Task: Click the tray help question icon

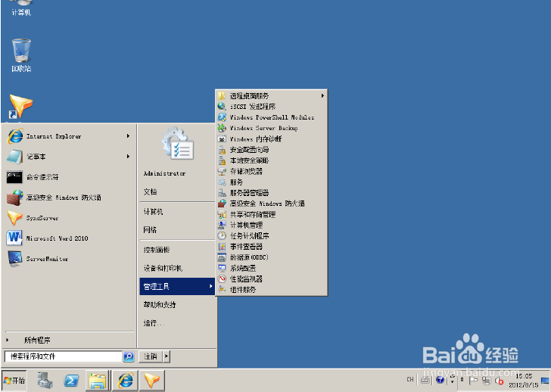Action: (x=440, y=380)
